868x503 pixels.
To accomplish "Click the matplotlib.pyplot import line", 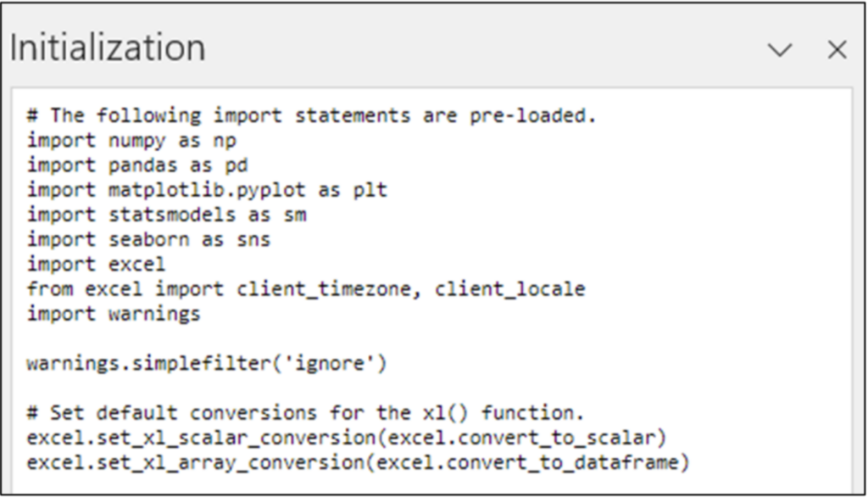I will pyautogui.click(x=206, y=190).
